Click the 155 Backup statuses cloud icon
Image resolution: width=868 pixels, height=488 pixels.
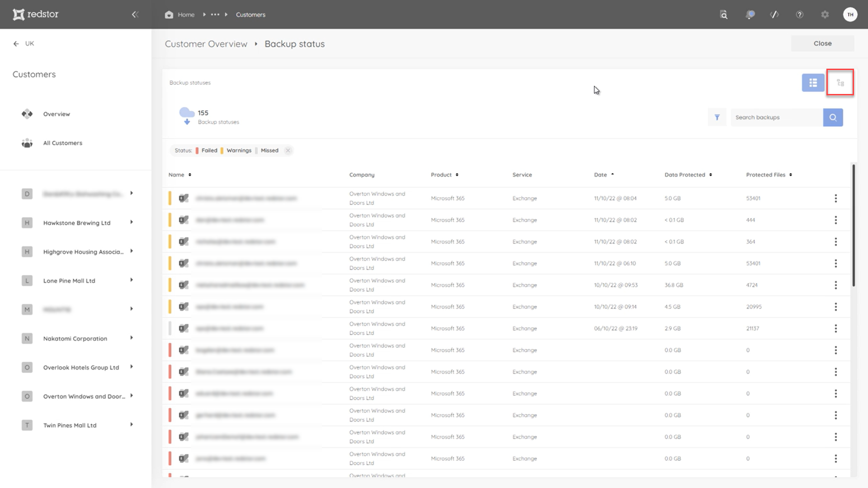[187, 116]
